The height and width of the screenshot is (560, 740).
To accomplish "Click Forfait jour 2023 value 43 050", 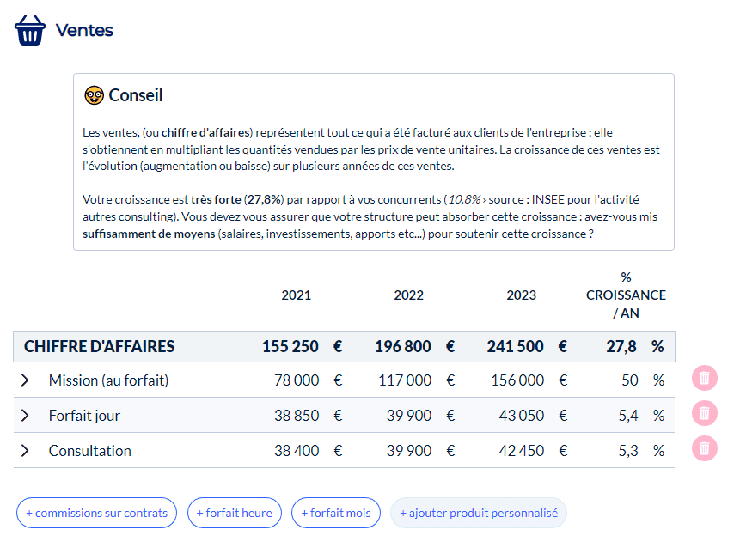I will pos(522,416).
